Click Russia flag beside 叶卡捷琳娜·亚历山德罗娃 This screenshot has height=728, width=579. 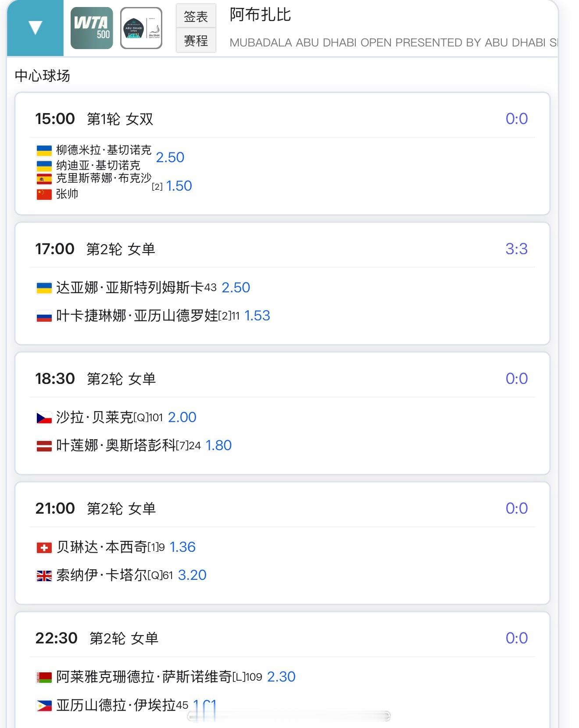(x=44, y=316)
